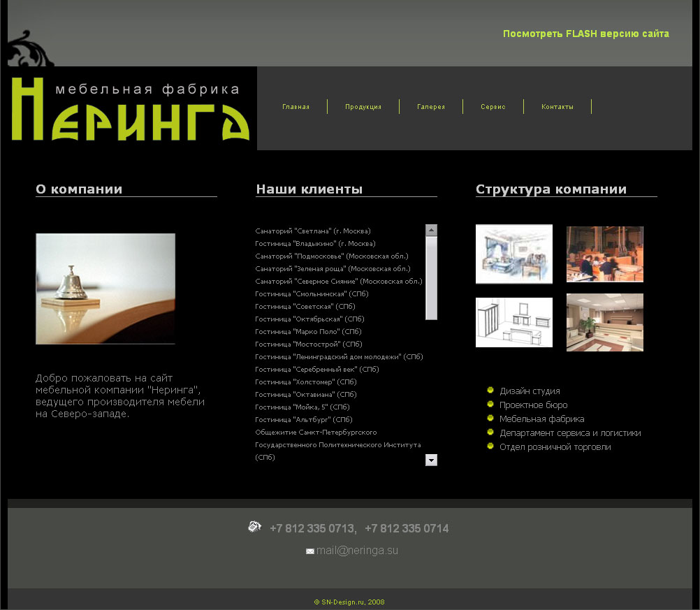Viewport: 700px width, 610px height.
Task: Click the envelope icon beside the email address
Action: click(310, 551)
